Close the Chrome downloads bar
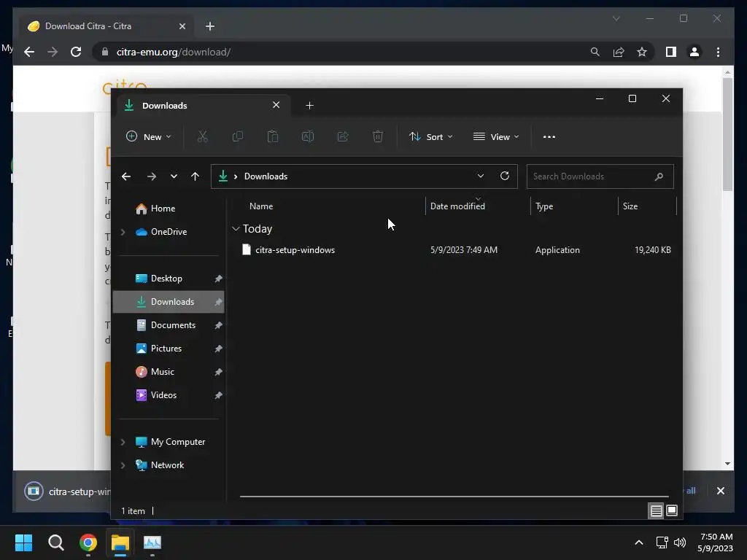Screen dimensions: 747x560 point(721,491)
